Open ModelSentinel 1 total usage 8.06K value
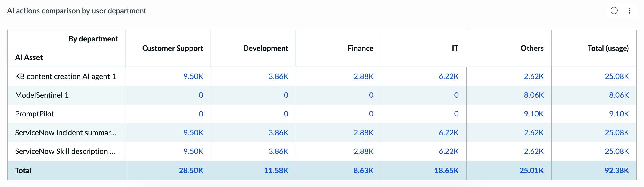The height and width of the screenshot is (187, 644). pos(619,95)
